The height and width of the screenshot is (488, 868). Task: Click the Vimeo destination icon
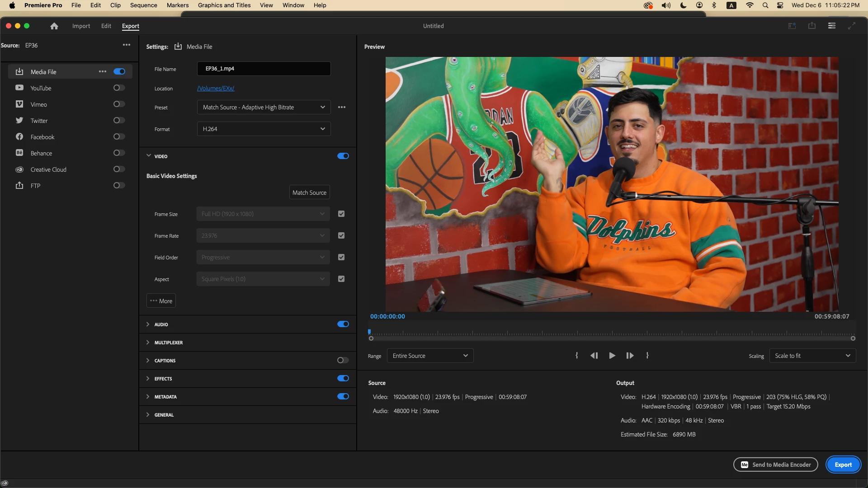point(19,104)
